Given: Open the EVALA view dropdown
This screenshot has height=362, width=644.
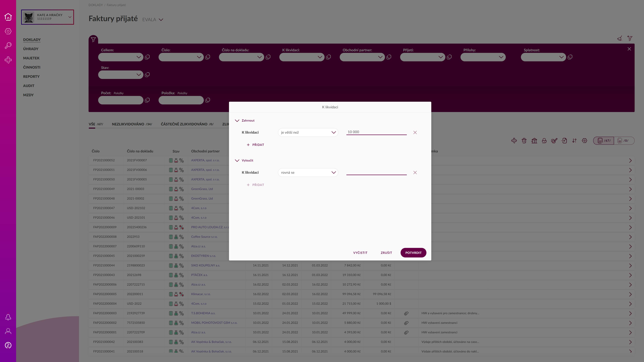Looking at the screenshot, I should click(x=153, y=19).
